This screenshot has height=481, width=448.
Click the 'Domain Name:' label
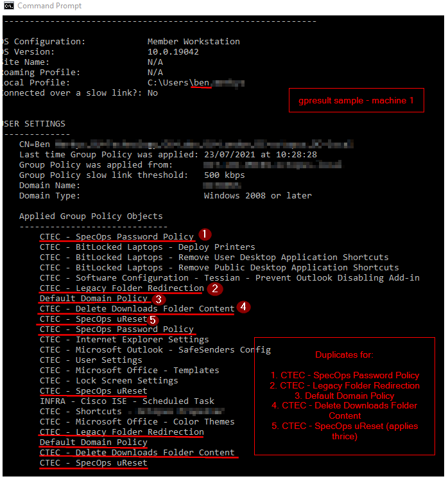pyautogui.click(x=49, y=186)
